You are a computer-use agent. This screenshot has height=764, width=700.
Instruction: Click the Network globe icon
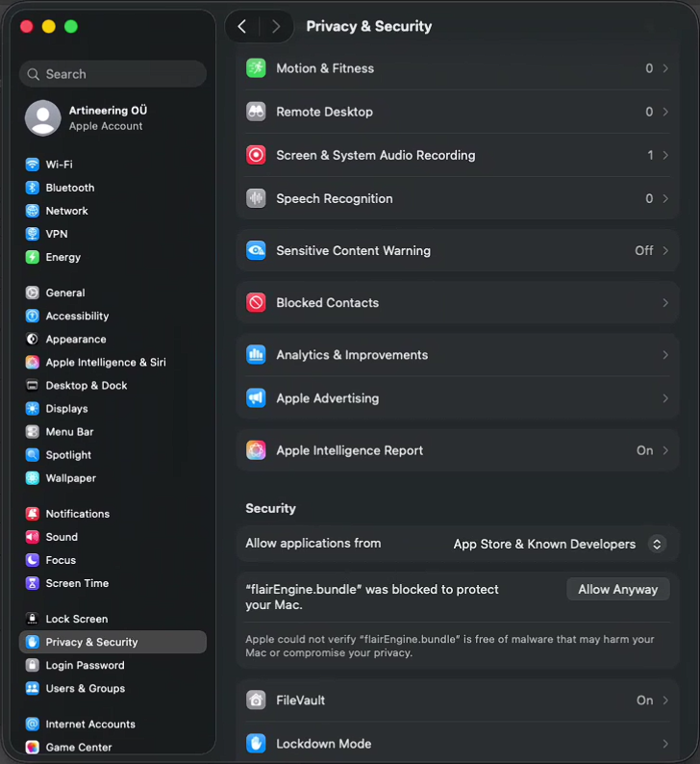[32, 211]
